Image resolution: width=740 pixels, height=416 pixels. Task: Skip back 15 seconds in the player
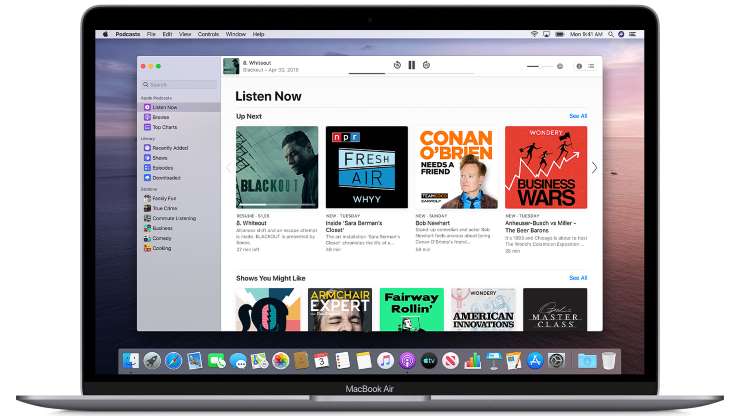point(397,65)
